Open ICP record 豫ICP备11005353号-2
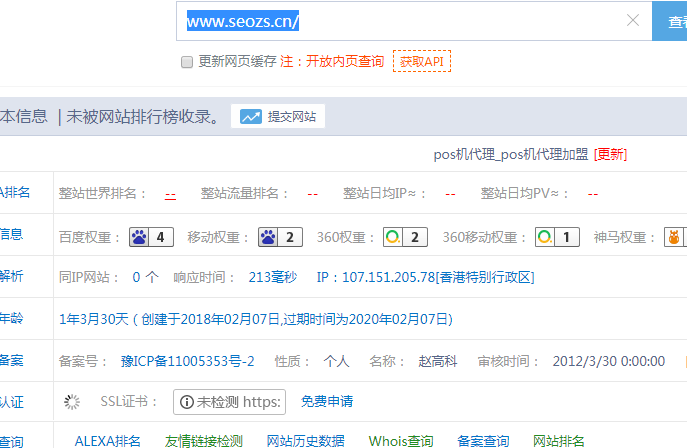Image resolution: width=687 pixels, height=448 pixels. 188,361
